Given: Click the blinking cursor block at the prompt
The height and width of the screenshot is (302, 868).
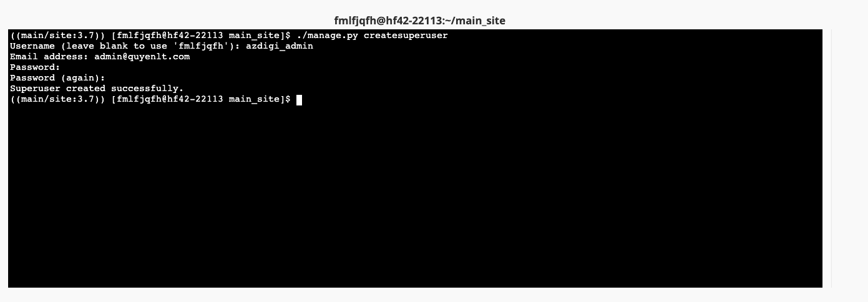Looking at the screenshot, I should click(299, 100).
